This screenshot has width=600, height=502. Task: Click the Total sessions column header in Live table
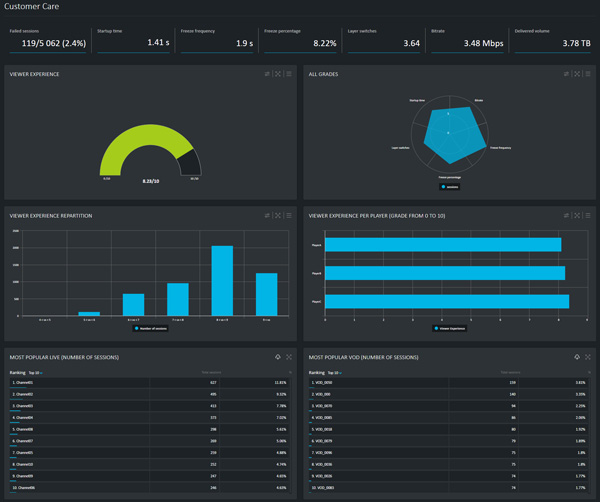(210, 371)
